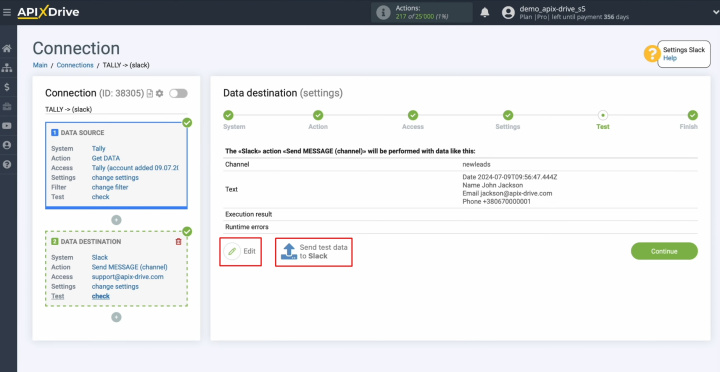Click the user avatar icon

tap(508, 12)
